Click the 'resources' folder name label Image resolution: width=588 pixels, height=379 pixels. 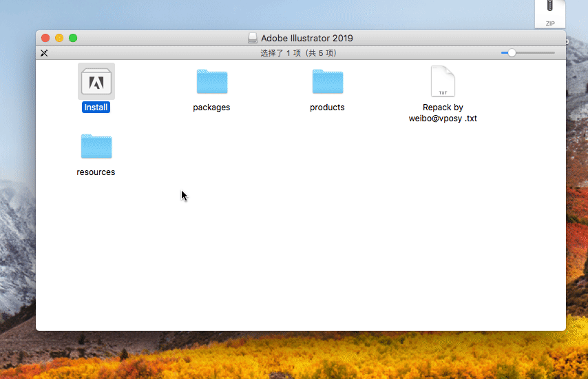[x=96, y=172]
